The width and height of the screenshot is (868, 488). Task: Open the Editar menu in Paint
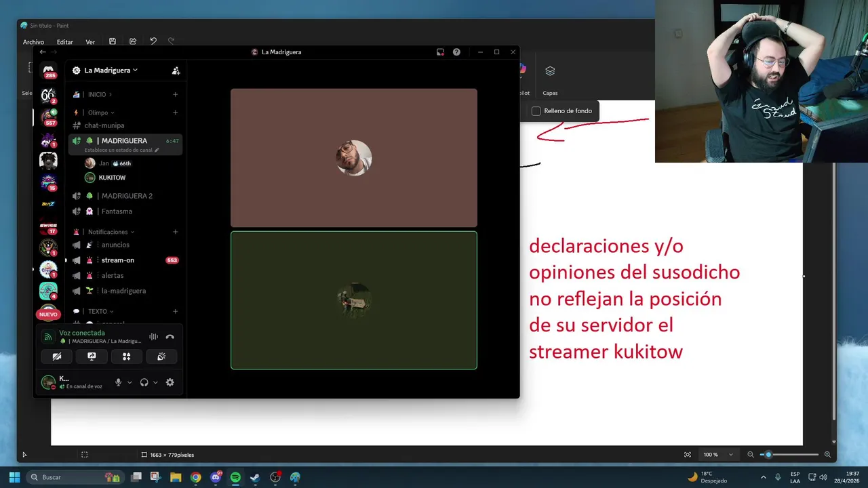64,42
